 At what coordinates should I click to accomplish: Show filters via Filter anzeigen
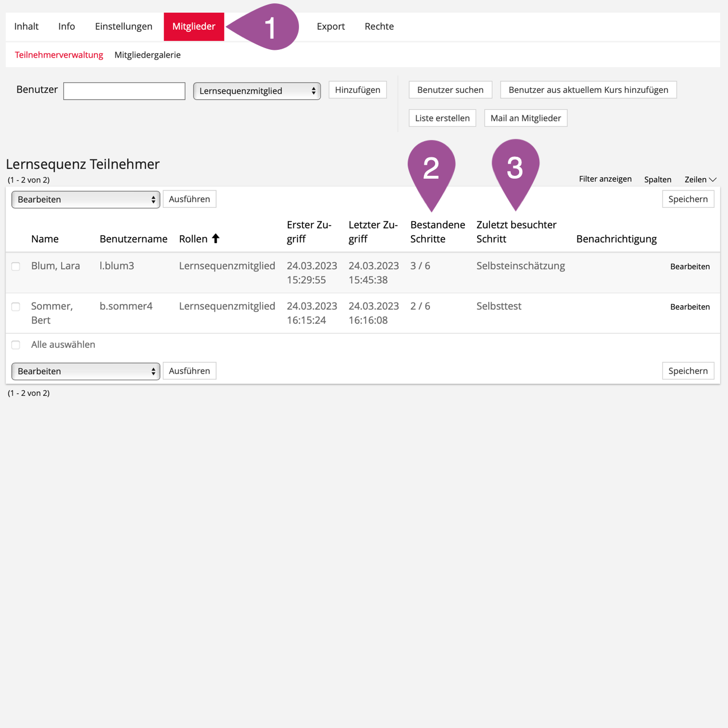[x=605, y=179]
